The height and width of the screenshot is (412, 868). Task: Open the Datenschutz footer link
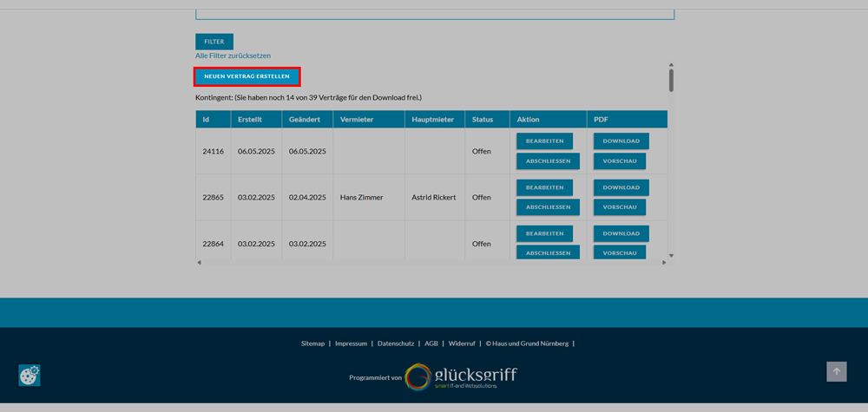(396, 343)
